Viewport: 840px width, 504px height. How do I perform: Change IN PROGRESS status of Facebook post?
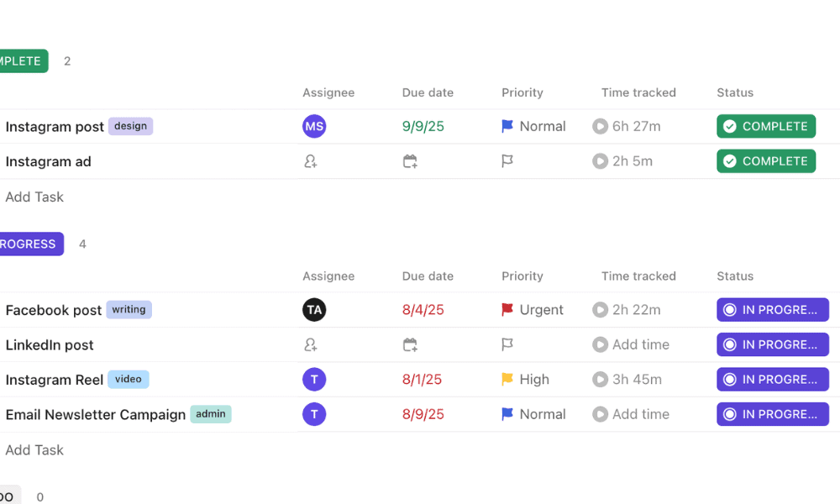(x=772, y=310)
